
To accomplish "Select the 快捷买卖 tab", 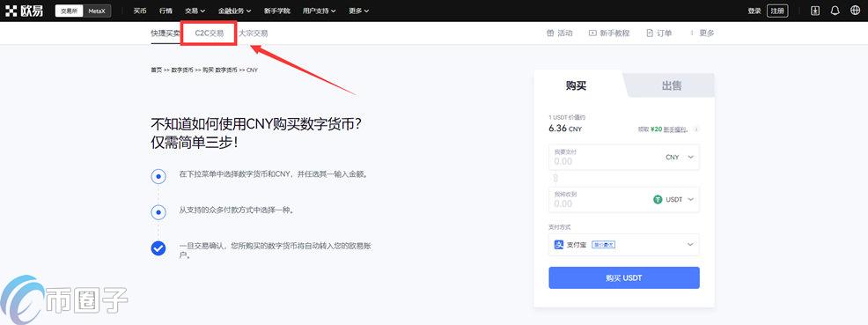I will pyautogui.click(x=166, y=33).
